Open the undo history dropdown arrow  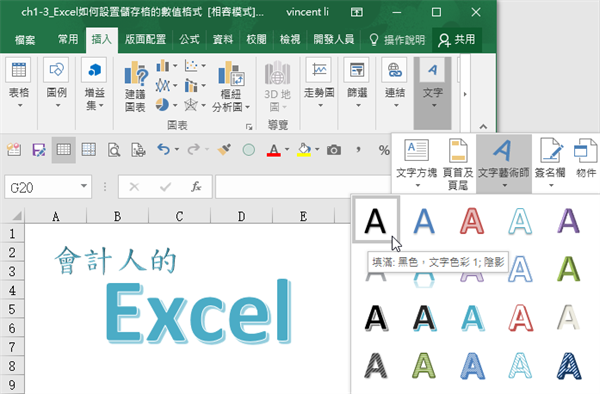177,149
